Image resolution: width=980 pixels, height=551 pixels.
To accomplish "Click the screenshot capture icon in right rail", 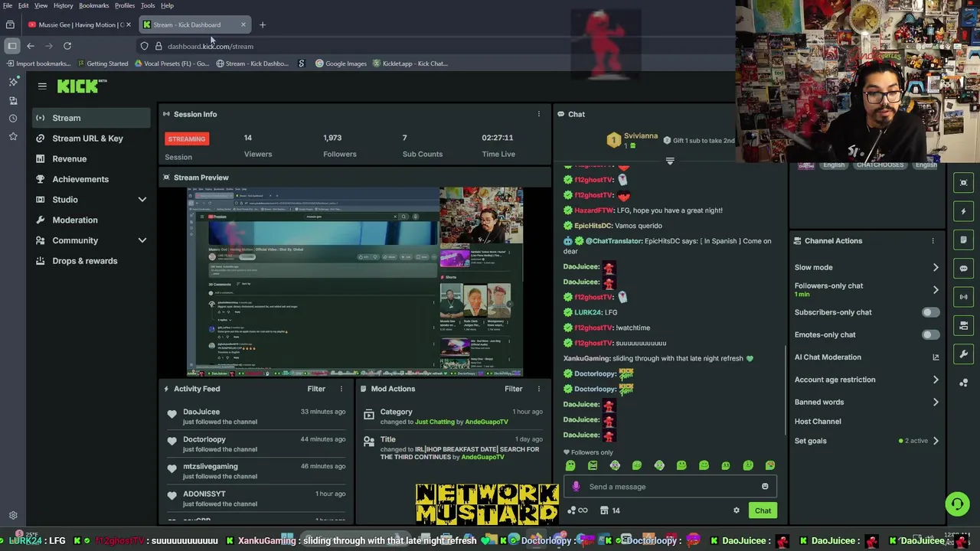I will 964,183.
